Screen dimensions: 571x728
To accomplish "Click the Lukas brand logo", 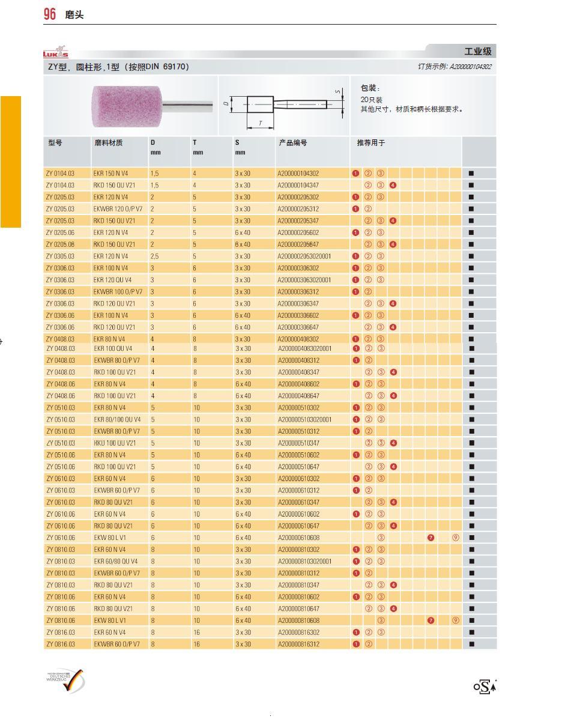I will (x=56, y=52).
